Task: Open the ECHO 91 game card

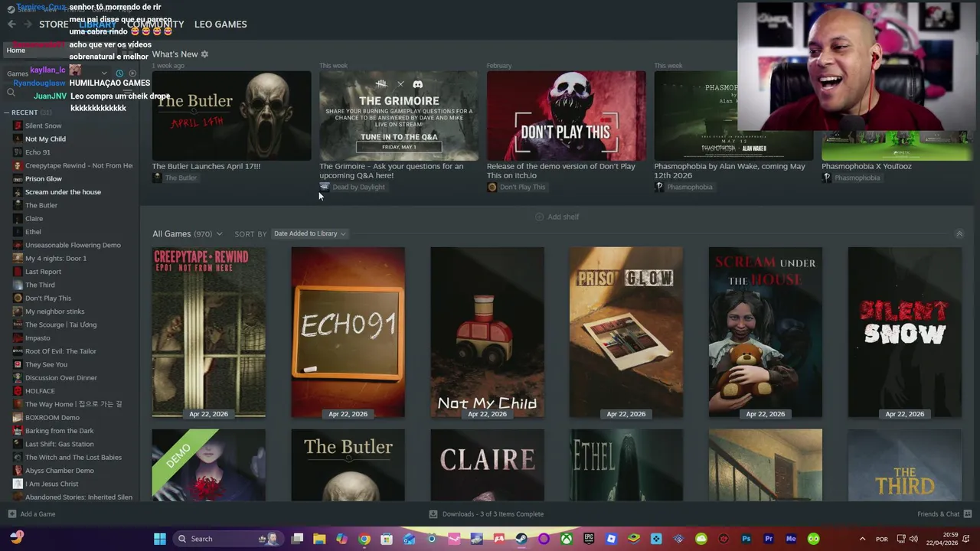Action: [x=348, y=332]
